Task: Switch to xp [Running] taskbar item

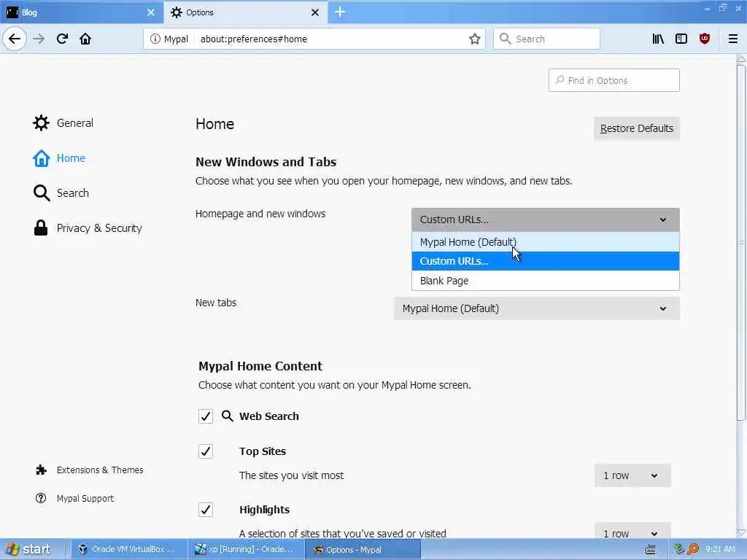Action: click(x=245, y=550)
